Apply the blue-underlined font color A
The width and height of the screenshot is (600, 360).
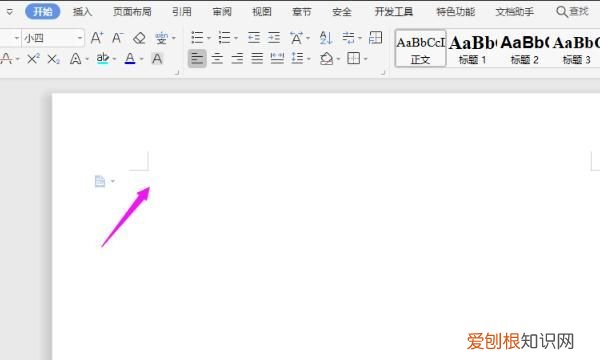130,59
